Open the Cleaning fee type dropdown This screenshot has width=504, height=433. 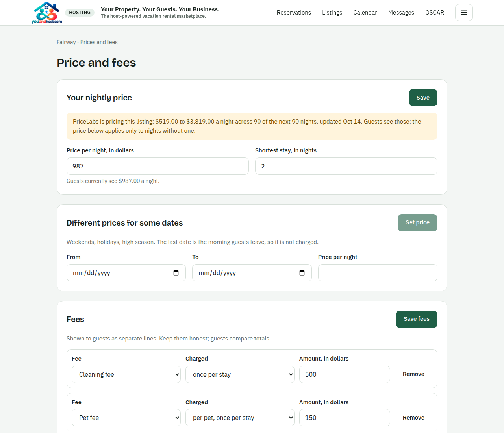(x=126, y=374)
